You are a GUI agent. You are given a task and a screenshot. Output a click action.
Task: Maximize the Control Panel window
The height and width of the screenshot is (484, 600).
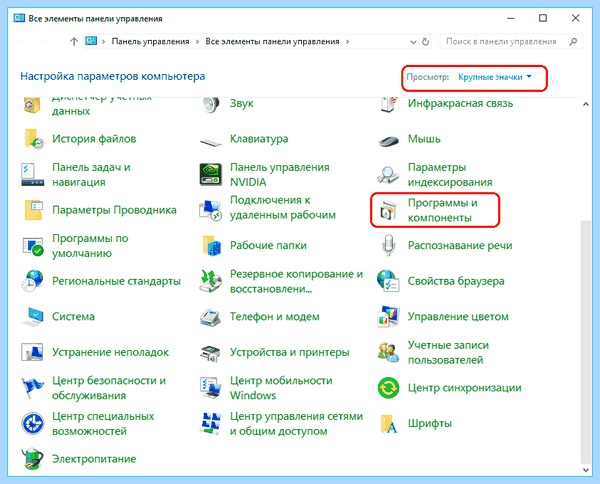point(543,18)
